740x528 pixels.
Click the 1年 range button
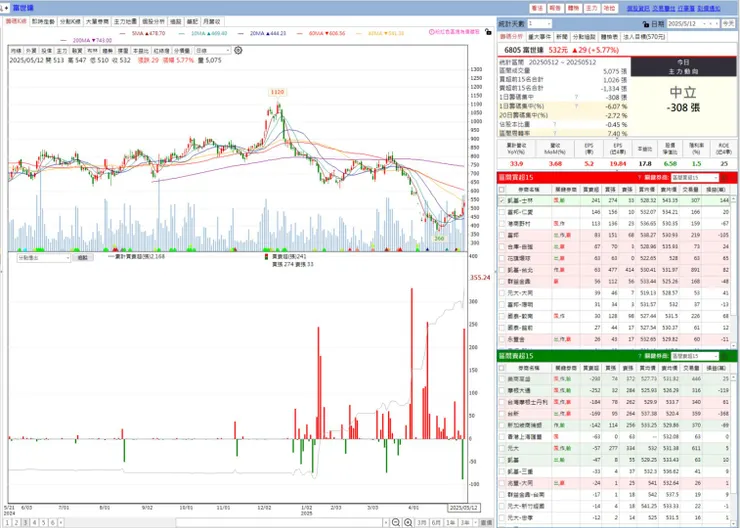451,523
